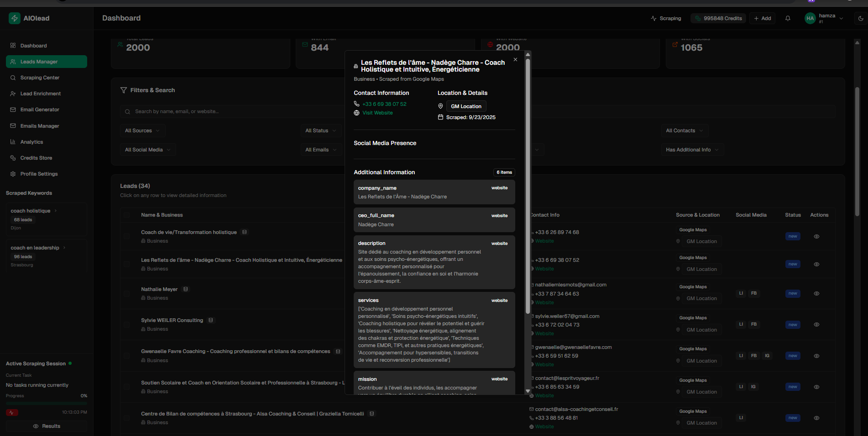Click the search by name, email, or website field
This screenshot has height=436, width=868.
pos(228,111)
